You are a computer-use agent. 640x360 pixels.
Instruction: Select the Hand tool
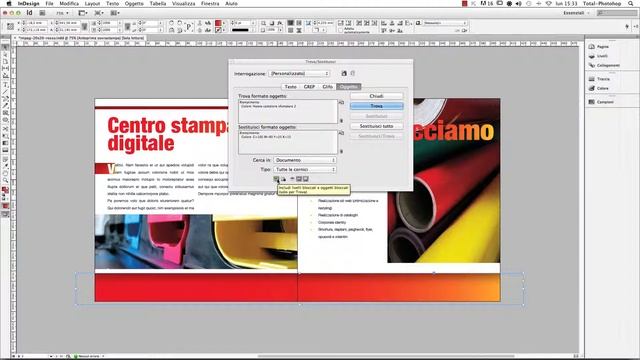click(x=5, y=173)
